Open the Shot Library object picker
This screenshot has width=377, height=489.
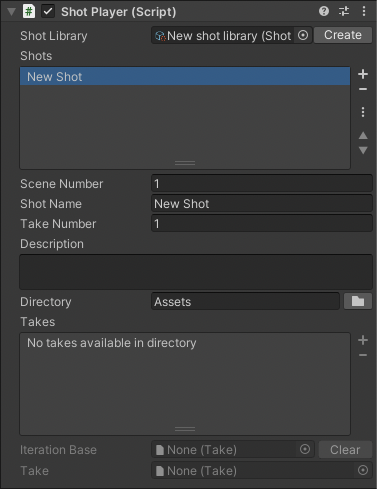(303, 35)
